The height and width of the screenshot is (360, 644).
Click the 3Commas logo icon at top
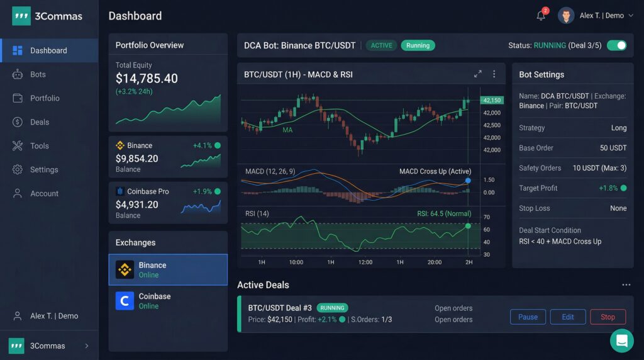pos(21,16)
